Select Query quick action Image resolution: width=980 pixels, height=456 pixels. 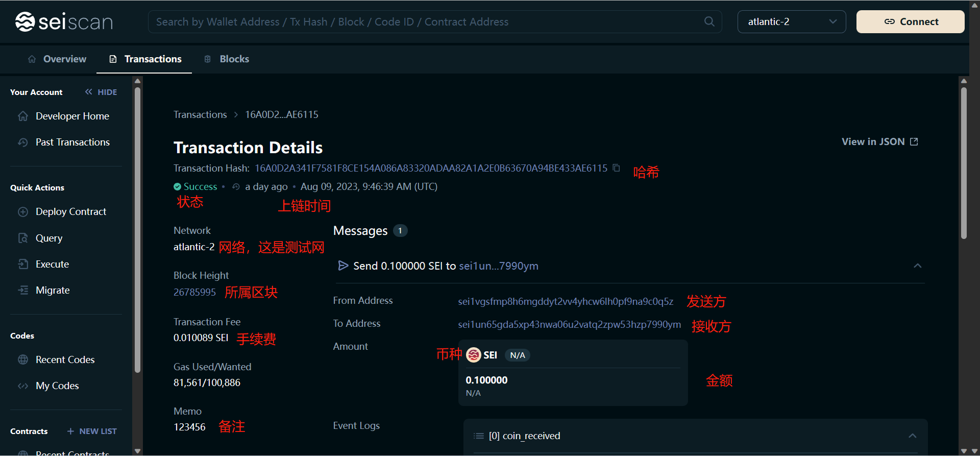click(x=40, y=238)
